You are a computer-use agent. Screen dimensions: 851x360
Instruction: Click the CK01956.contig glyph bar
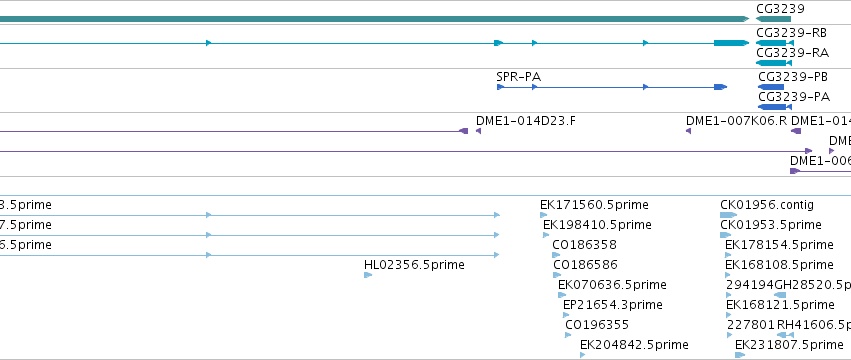tap(728, 215)
